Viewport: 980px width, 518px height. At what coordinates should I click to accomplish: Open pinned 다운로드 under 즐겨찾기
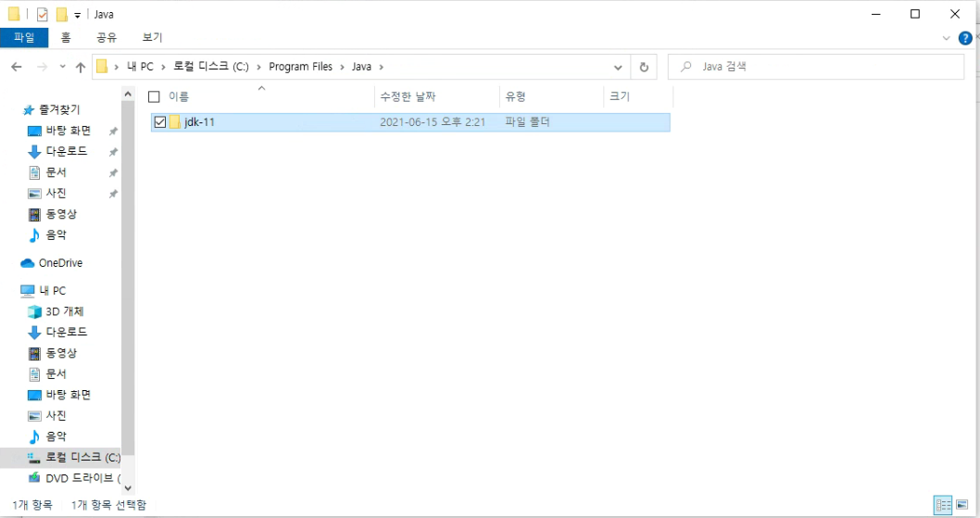click(67, 151)
